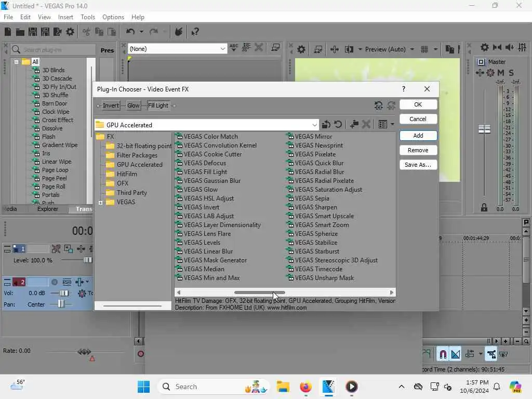Open the Preview (Auto) quality dropdown

click(412, 49)
